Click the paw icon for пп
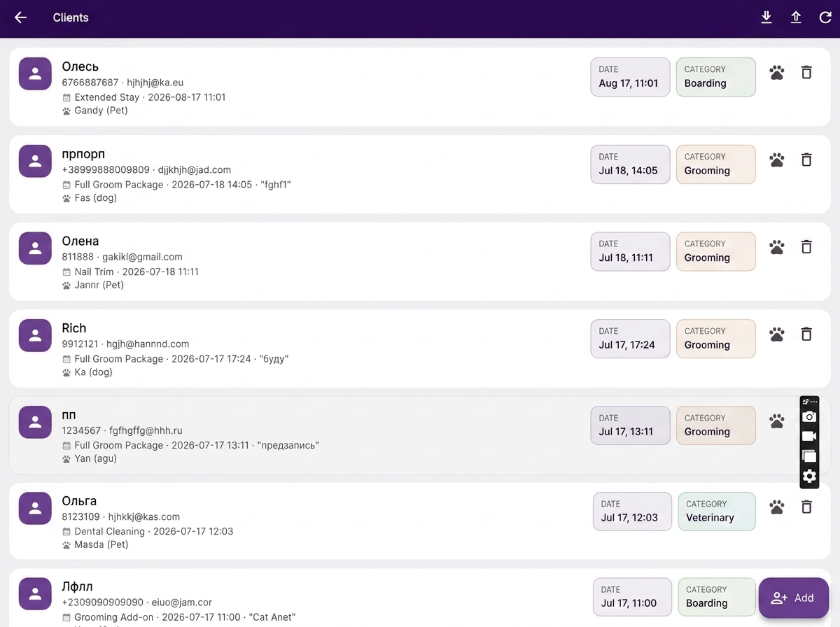The image size is (840, 627). (777, 421)
